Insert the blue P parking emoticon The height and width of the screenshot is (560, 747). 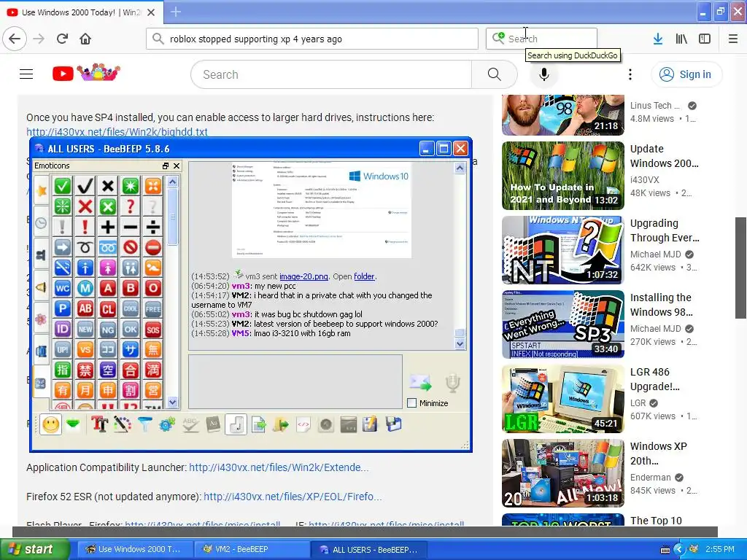coord(63,308)
